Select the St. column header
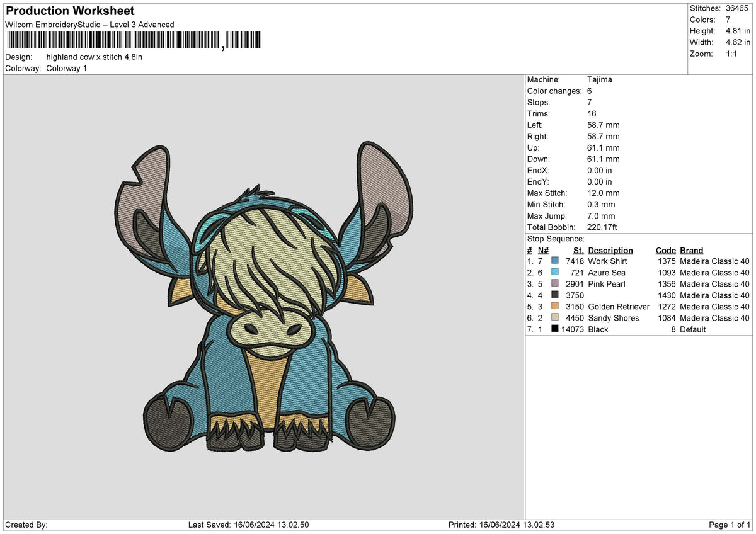 (578, 250)
